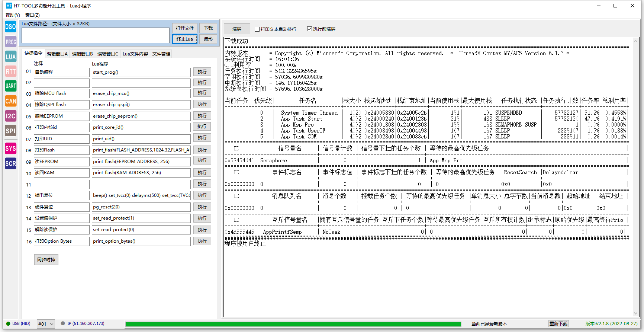Execute row 06 print_core_id() command
Image resolution: width=644 pixels, height=332 pixels.
click(202, 127)
